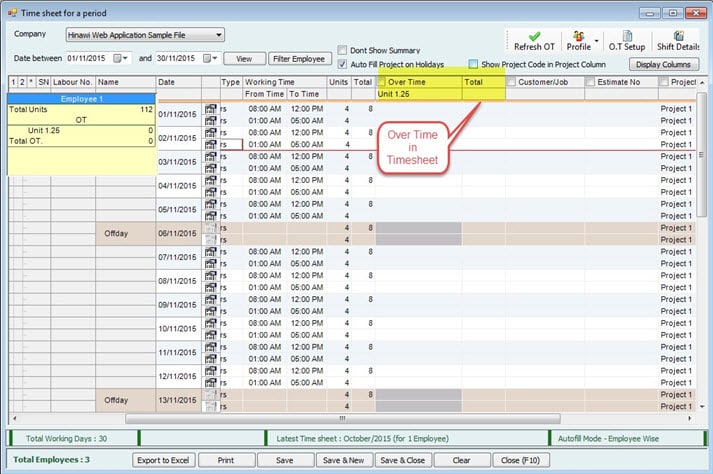Click the Save & Close button
Viewport: 713px width, 474px height.
coord(403,460)
